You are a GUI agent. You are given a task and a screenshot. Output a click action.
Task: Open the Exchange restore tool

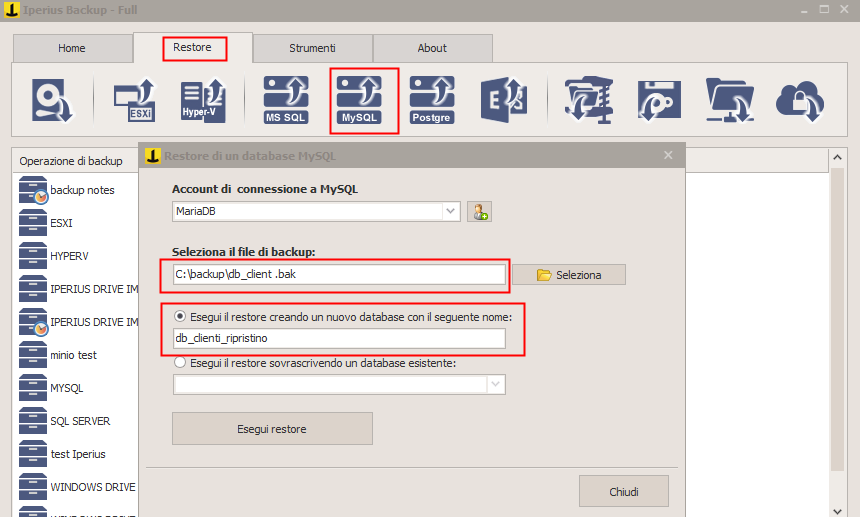click(x=504, y=100)
